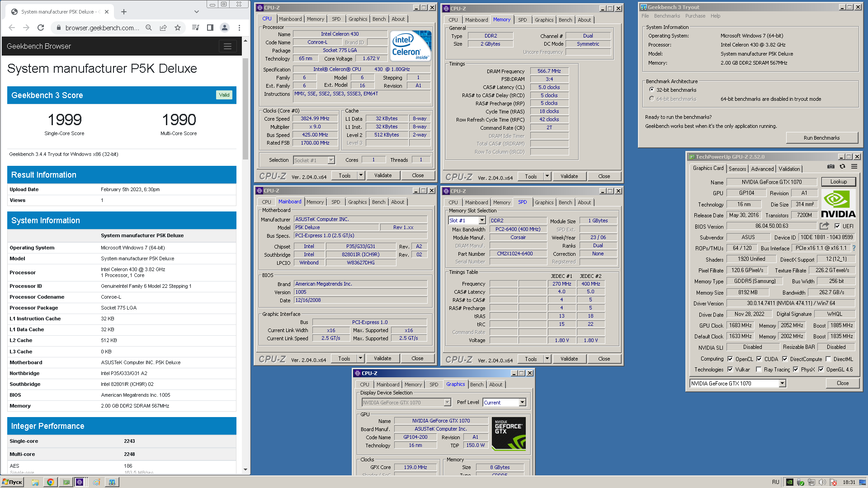Click Close in CPU-Z Mainboard window

(417, 358)
